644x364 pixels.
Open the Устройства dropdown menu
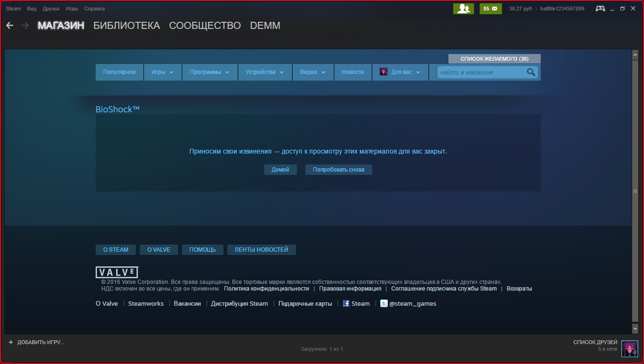pos(265,72)
